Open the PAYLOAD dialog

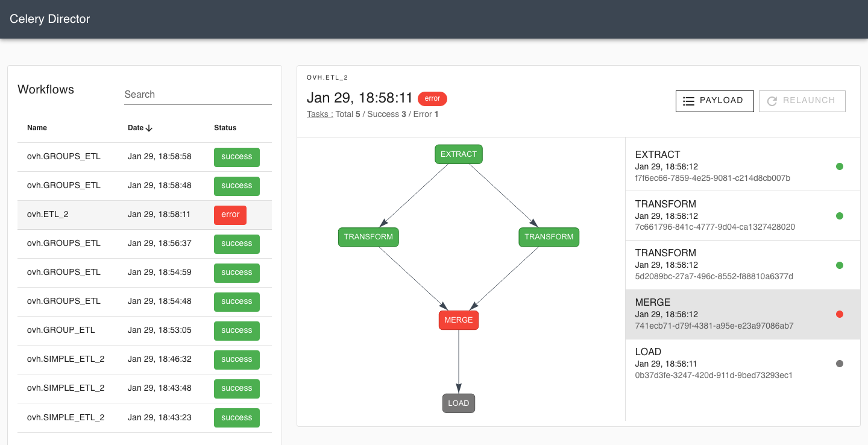coord(714,101)
